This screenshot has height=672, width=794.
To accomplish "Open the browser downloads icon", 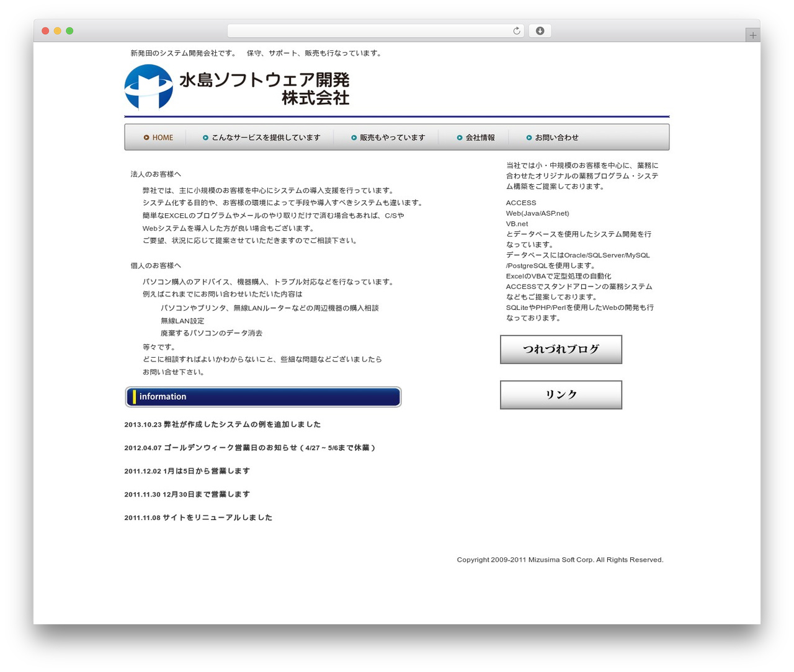I will coord(540,31).
